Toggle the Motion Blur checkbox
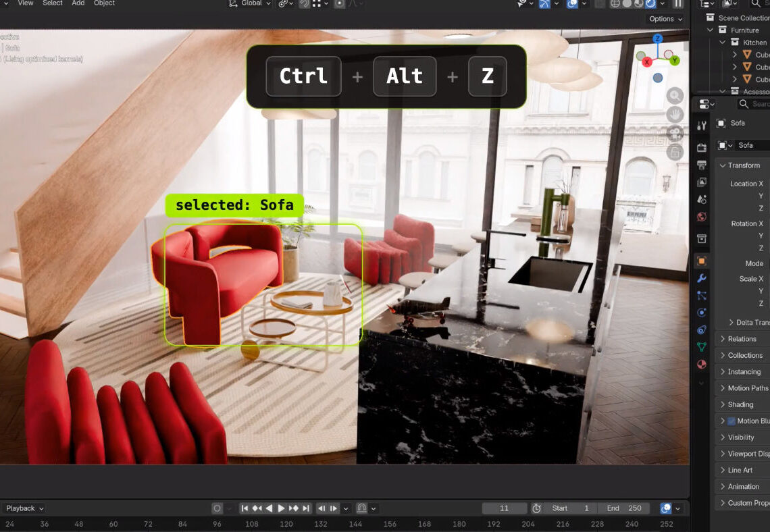Image resolution: width=770 pixels, height=532 pixels. coord(731,421)
